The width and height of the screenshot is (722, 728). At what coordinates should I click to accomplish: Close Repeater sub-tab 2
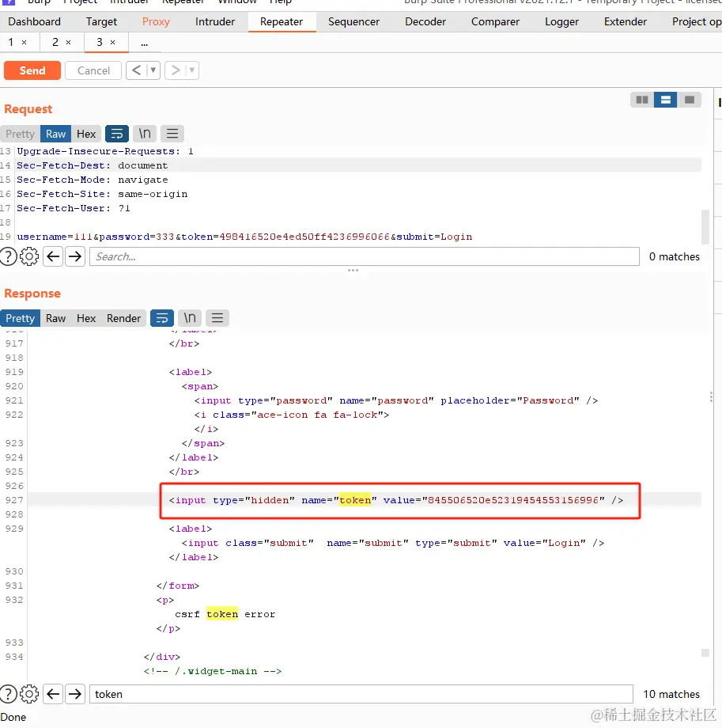point(68,43)
